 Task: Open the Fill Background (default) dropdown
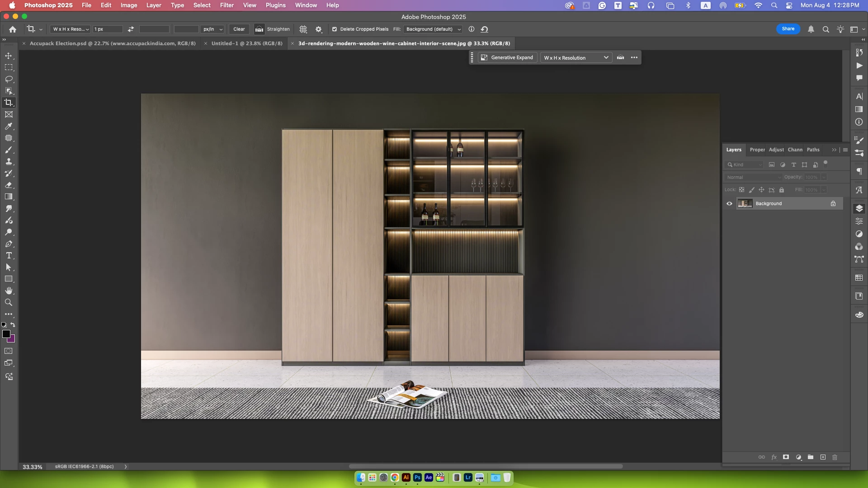[x=433, y=29]
